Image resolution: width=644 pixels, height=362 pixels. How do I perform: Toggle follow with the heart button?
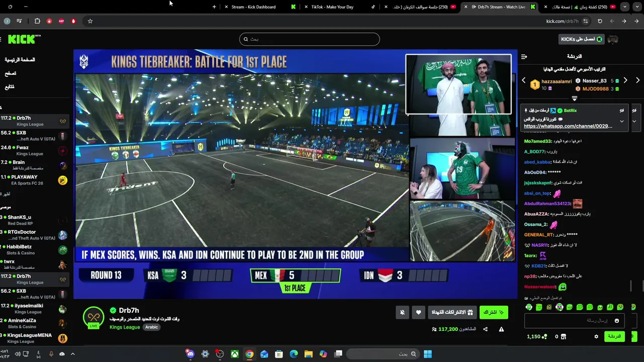pyautogui.click(x=419, y=312)
